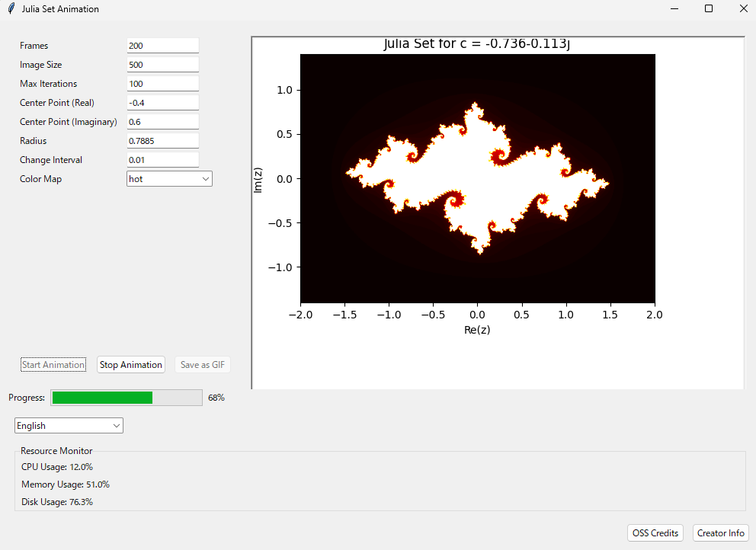
Task: Save the animation as GIF
Action: pyautogui.click(x=202, y=364)
